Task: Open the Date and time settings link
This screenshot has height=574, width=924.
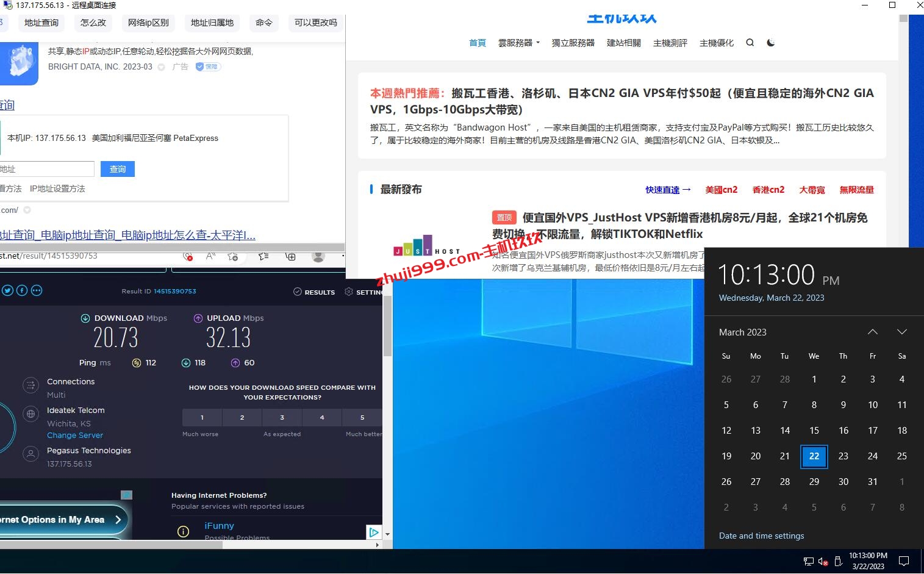Action: click(761, 536)
